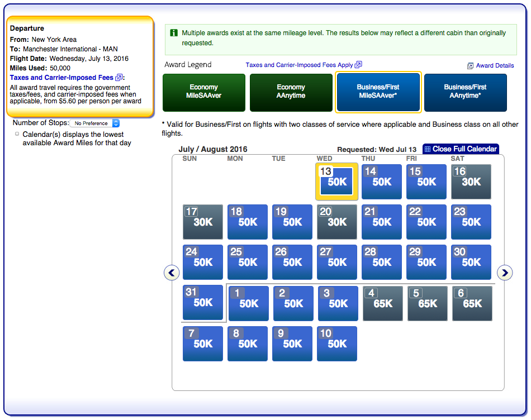Select July 20 date at 30K

click(x=337, y=222)
